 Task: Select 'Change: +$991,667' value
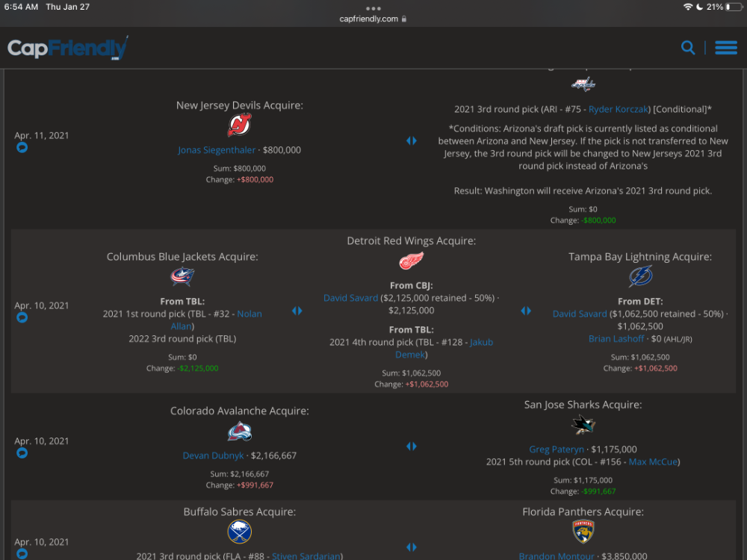(239, 485)
